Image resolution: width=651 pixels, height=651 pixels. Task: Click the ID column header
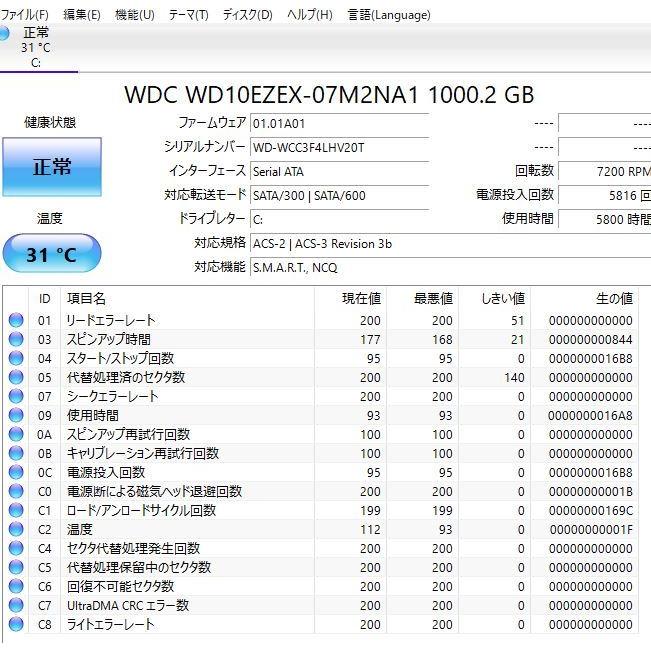44,299
